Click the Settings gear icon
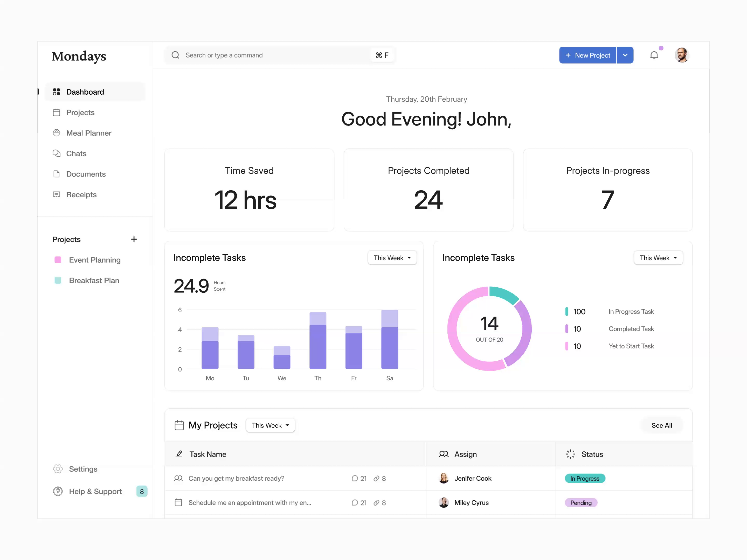This screenshot has width=747, height=560. pos(57,469)
